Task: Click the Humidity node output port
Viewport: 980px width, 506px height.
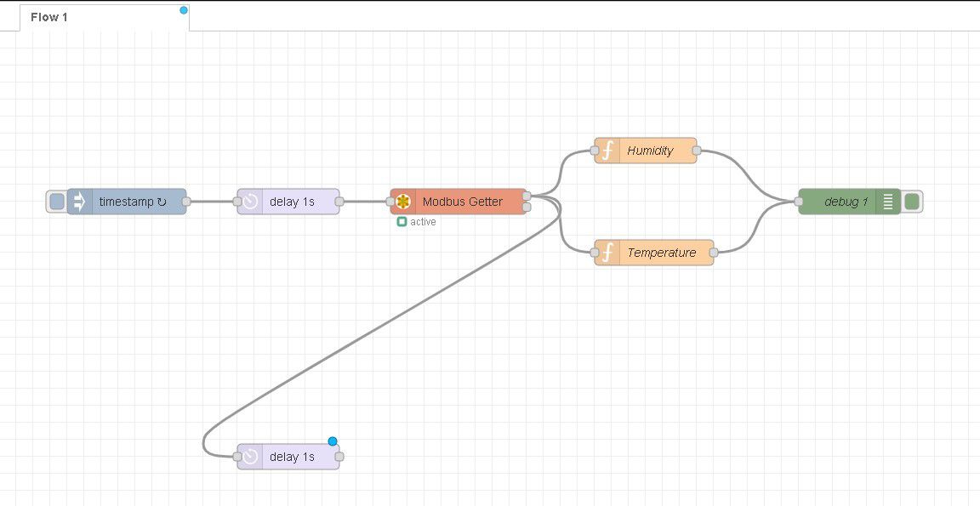Action: point(697,151)
